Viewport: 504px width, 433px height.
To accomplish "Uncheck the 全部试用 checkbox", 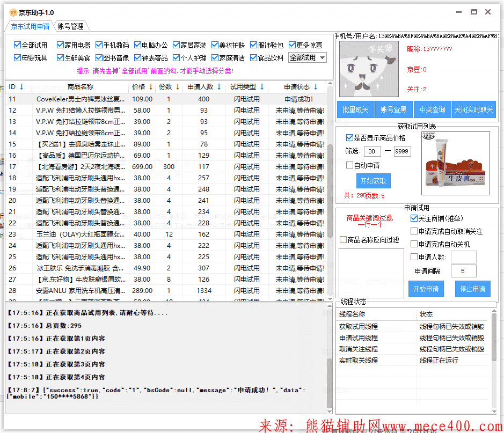I will point(17,45).
